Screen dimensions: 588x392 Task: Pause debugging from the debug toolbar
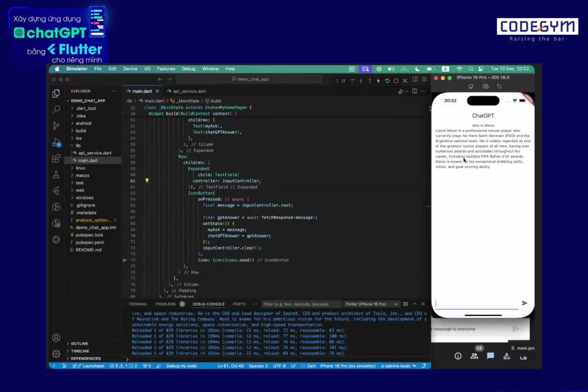(x=343, y=81)
